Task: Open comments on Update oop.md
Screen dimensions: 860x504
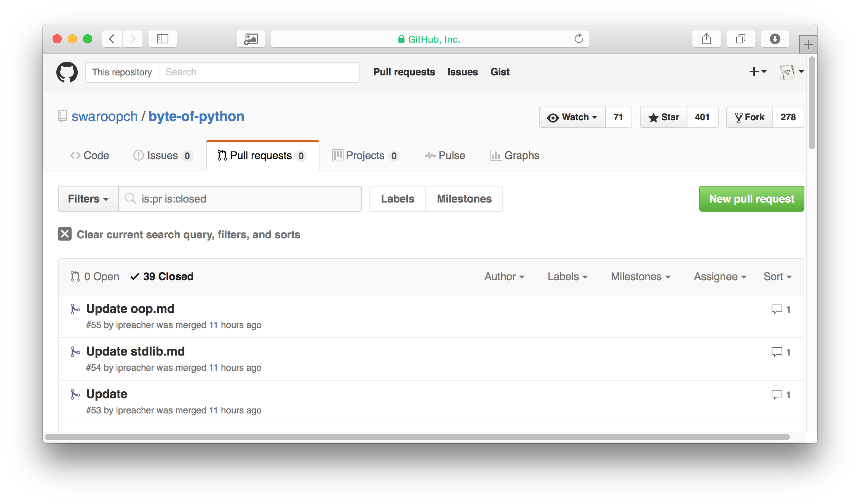Action: pyautogui.click(x=780, y=309)
